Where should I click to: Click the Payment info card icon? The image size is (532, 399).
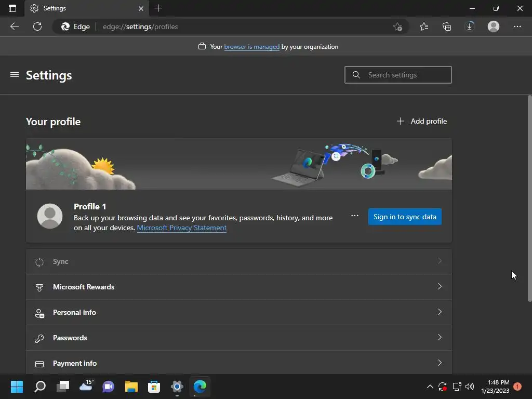tap(39, 364)
